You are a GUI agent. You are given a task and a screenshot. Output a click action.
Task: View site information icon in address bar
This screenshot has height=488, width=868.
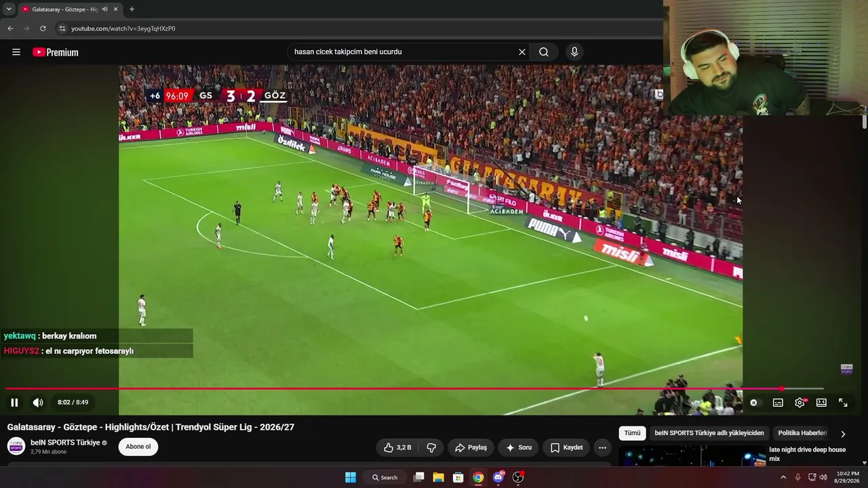(x=62, y=28)
